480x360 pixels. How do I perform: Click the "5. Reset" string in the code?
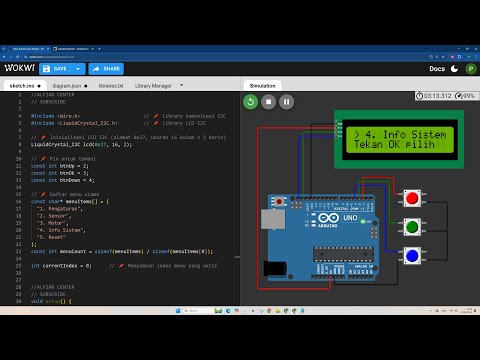click(51, 237)
